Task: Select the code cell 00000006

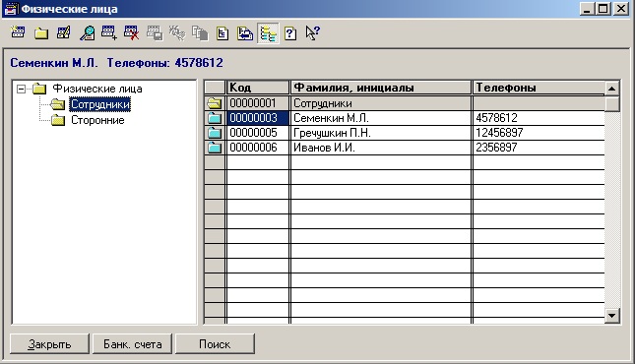Action: [x=258, y=148]
